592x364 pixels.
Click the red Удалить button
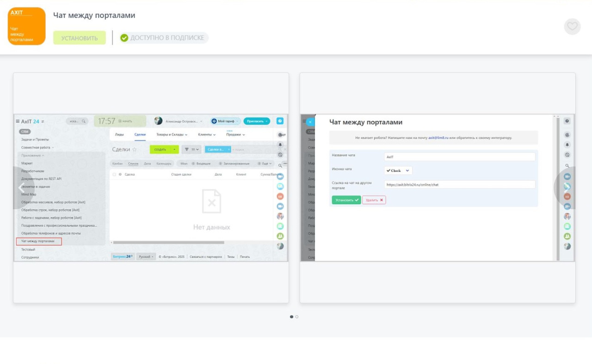374,200
